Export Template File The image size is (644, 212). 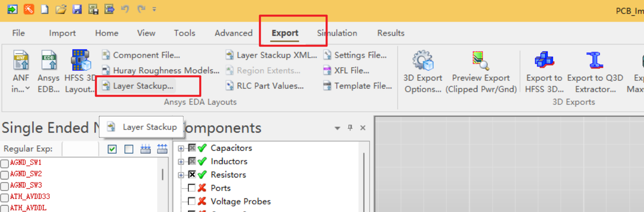[357, 86]
